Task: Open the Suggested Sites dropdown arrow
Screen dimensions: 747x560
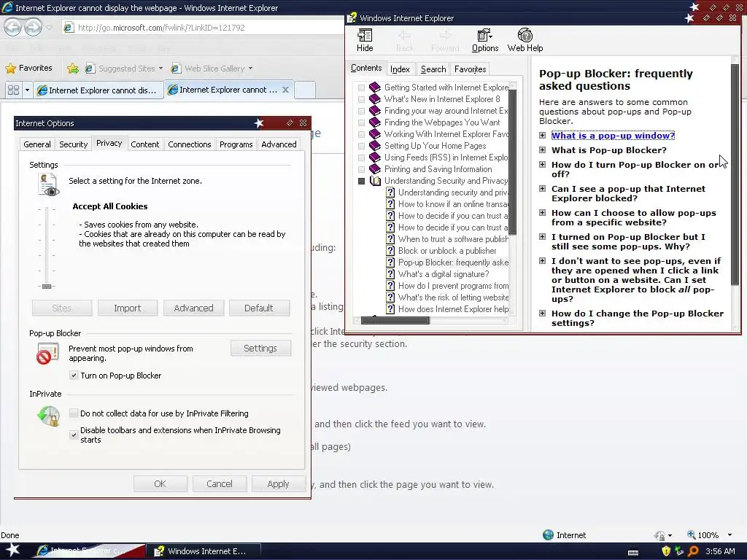Action: pyautogui.click(x=160, y=69)
